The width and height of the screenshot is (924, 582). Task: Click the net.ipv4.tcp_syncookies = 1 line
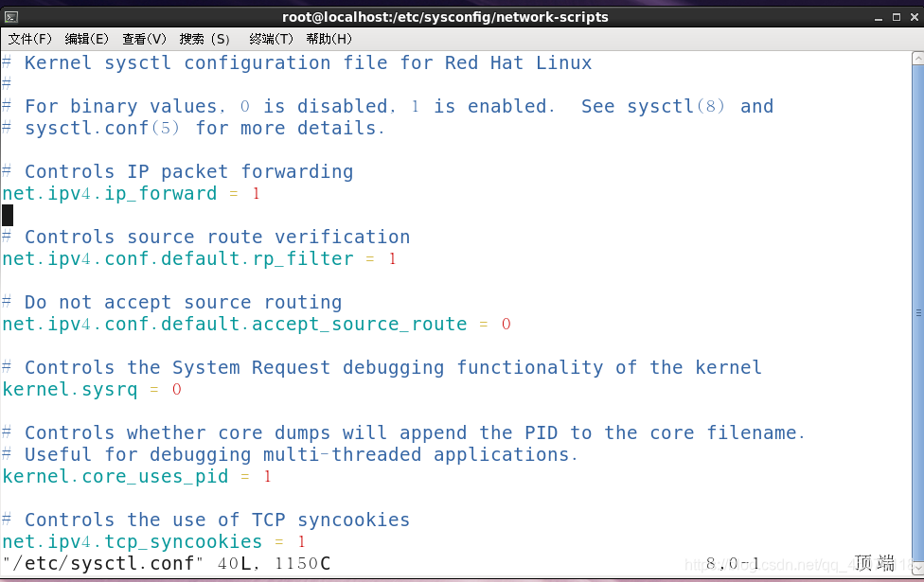click(x=153, y=542)
